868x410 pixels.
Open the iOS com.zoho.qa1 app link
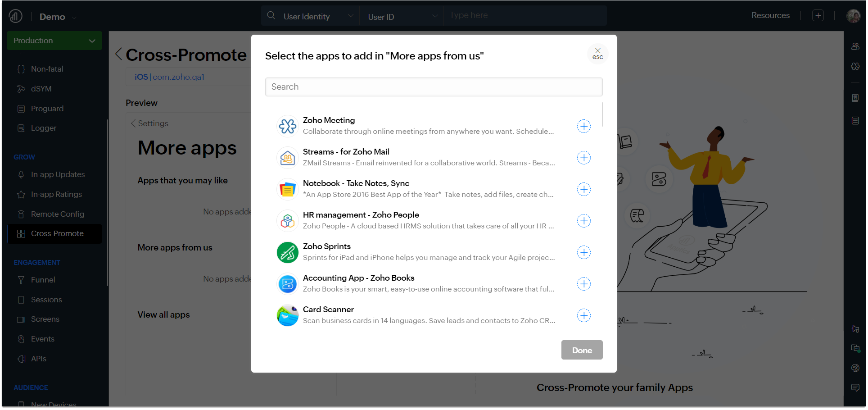pos(169,77)
